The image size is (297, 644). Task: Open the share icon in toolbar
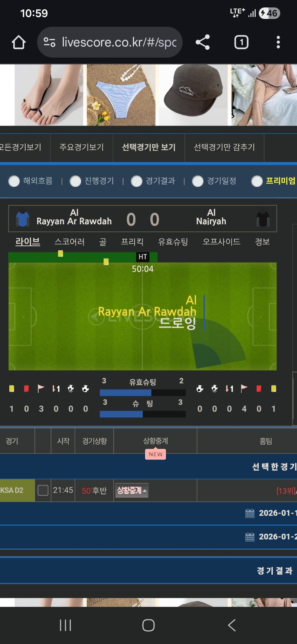pos(203,42)
